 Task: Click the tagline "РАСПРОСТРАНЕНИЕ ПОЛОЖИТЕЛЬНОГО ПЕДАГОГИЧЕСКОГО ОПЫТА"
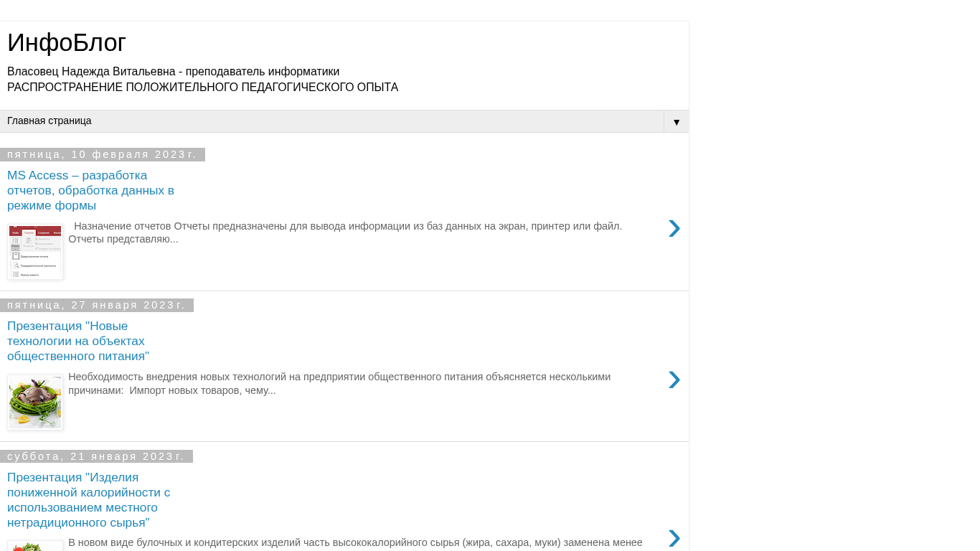[202, 88]
